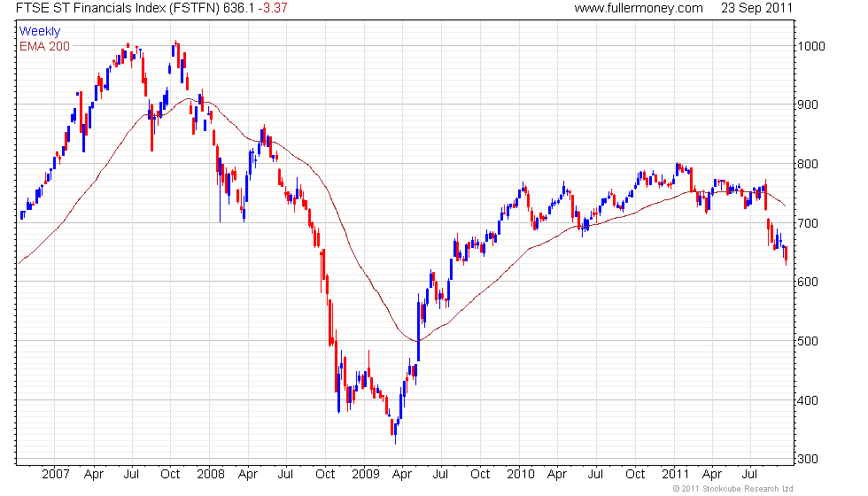Click the 2007 year label on time axis
The image size is (868, 496).
click(x=55, y=475)
